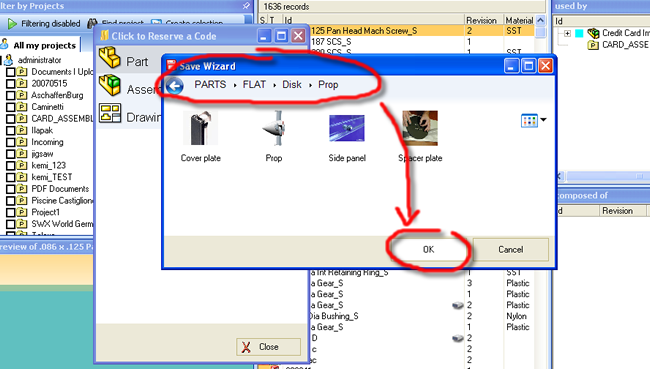Click the SWX World Germany folder icon
The height and width of the screenshot is (369, 650).
pyautogui.click(x=22, y=224)
